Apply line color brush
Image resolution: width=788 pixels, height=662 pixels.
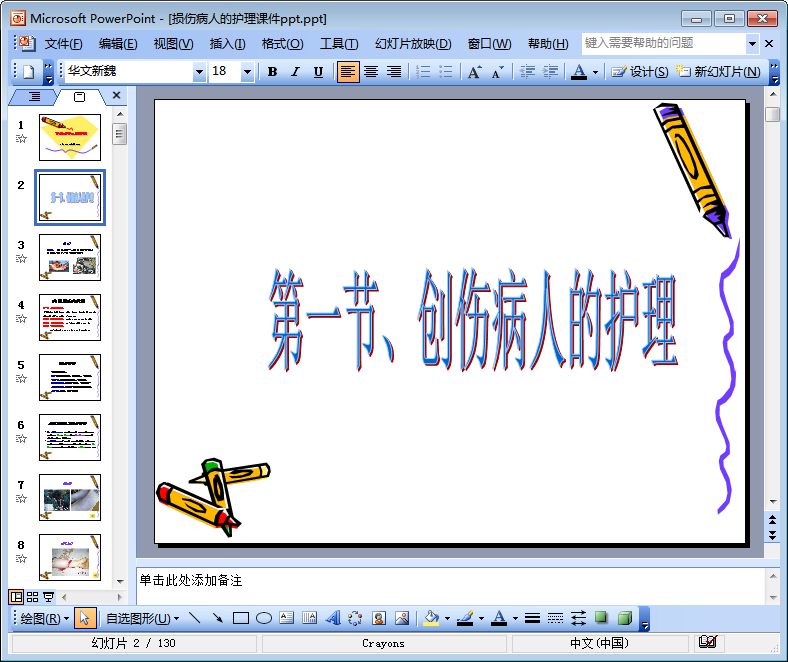point(465,618)
